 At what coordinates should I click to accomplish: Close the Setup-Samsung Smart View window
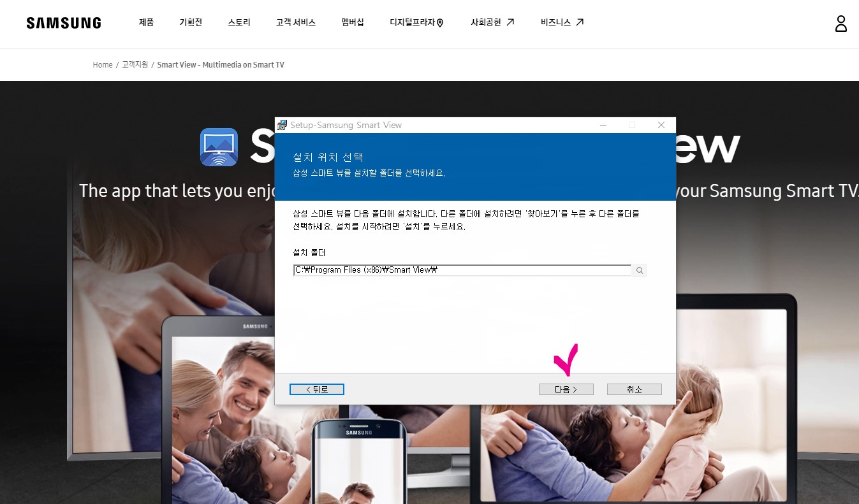click(661, 125)
